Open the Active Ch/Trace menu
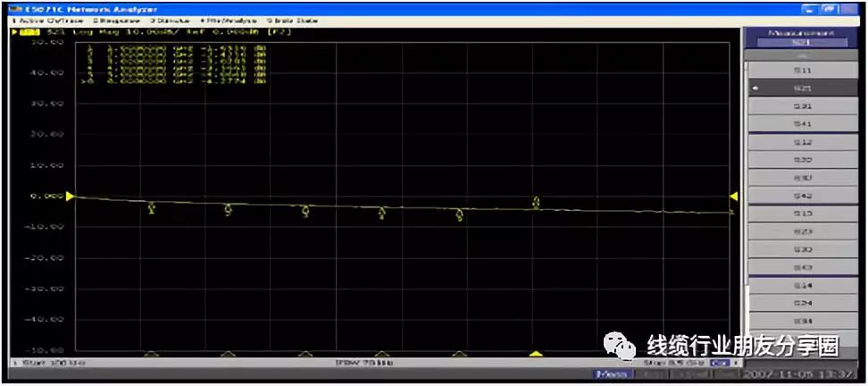The height and width of the screenshot is (386, 868). (x=48, y=21)
